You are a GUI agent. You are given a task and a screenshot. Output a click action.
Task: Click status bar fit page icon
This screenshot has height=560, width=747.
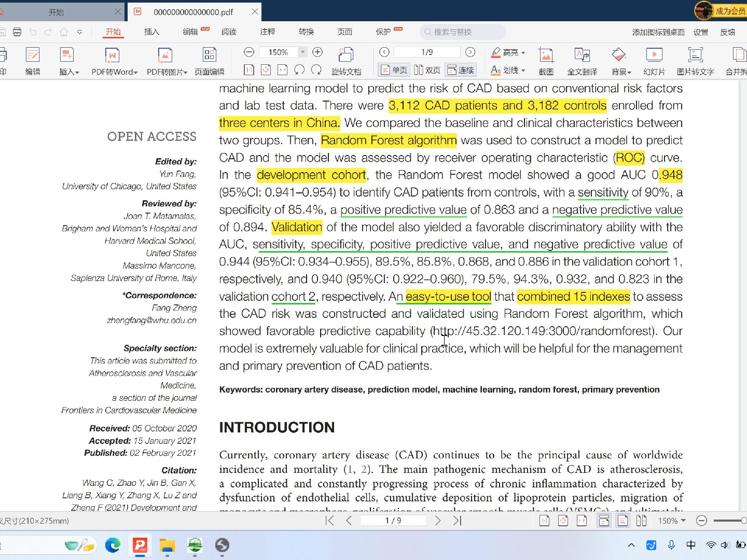pos(563,521)
